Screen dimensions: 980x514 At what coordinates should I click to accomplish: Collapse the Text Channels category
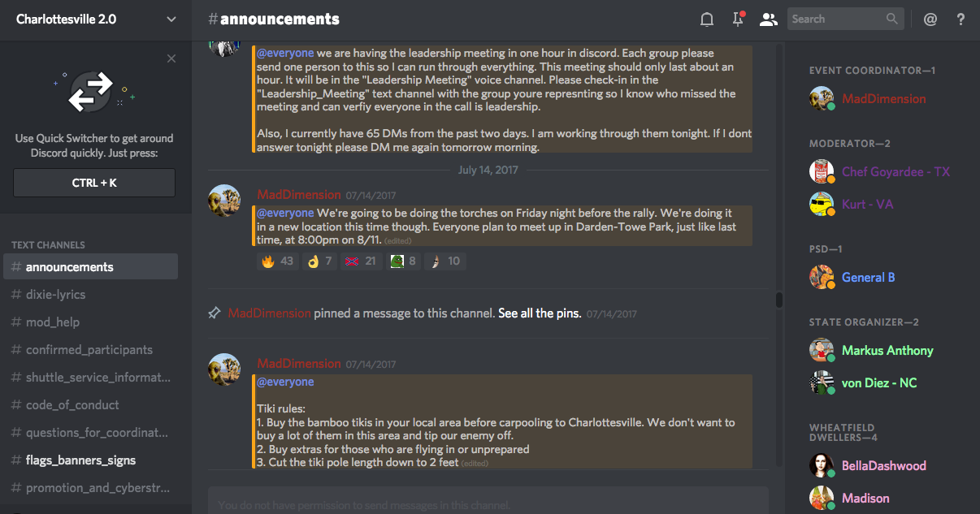[48, 244]
